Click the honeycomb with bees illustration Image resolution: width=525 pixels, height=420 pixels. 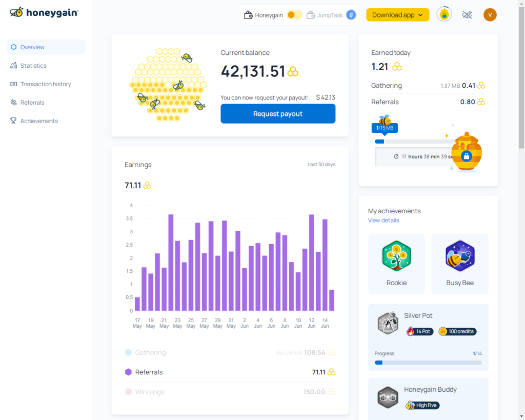coord(168,85)
